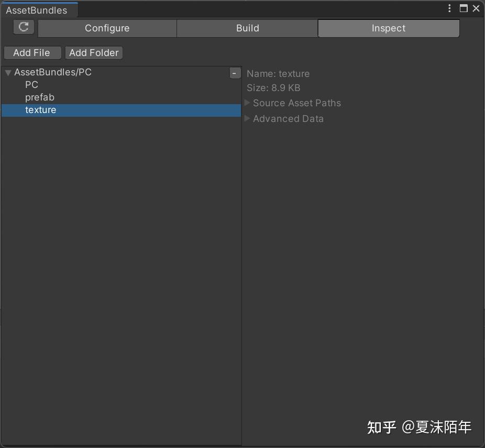The height and width of the screenshot is (448, 485).
Task: Click the AssetBundles window title tab
Action: (x=36, y=10)
